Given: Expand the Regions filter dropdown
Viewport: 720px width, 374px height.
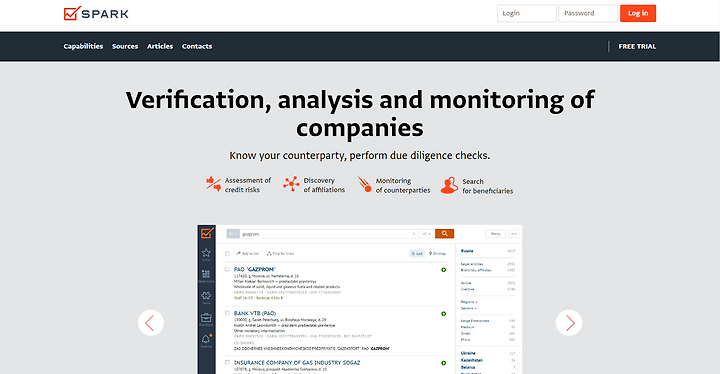Looking at the screenshot, I should [x=469, y=302].
